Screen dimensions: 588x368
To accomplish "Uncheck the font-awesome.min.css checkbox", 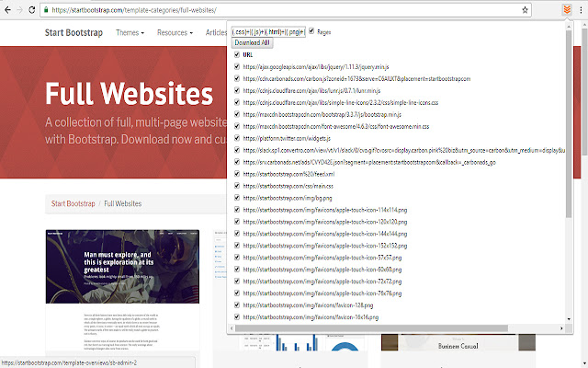I will point(237,126).
